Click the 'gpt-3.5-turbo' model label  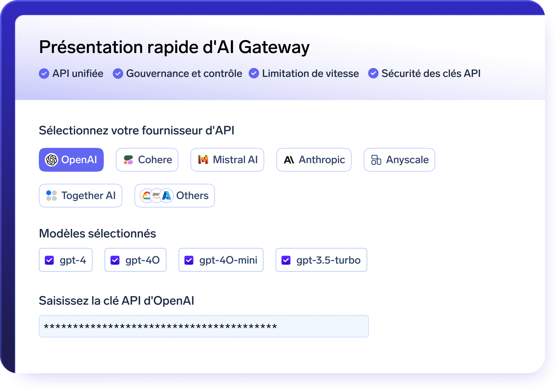pyautogui.click(x=329, y=260)
